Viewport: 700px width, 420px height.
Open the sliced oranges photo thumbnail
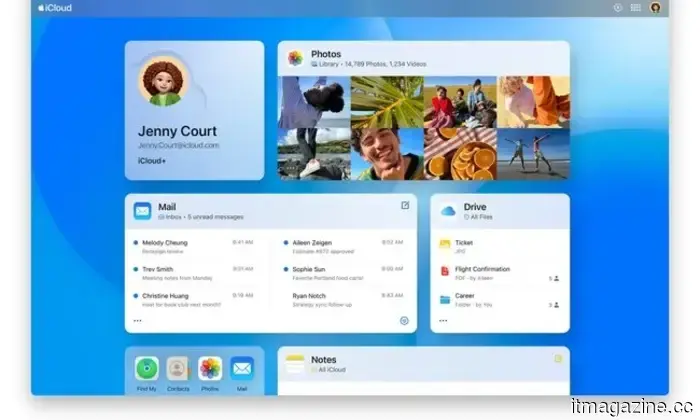460,154
